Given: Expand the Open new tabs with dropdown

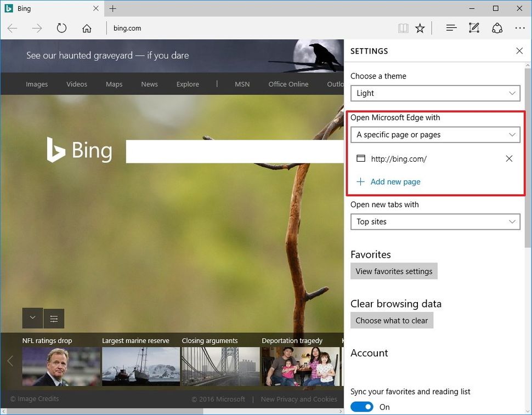Looking at the screenshot, I should click(435, 221).
